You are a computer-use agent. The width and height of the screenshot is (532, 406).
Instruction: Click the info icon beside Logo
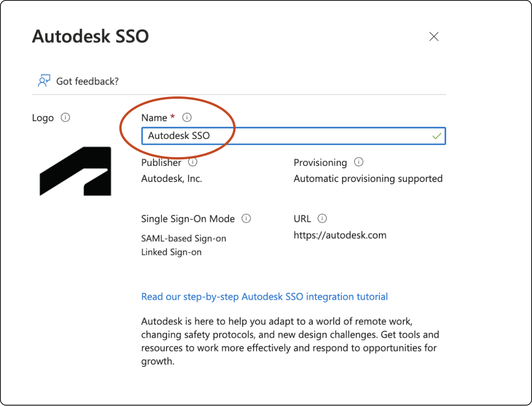click(65, 117)
